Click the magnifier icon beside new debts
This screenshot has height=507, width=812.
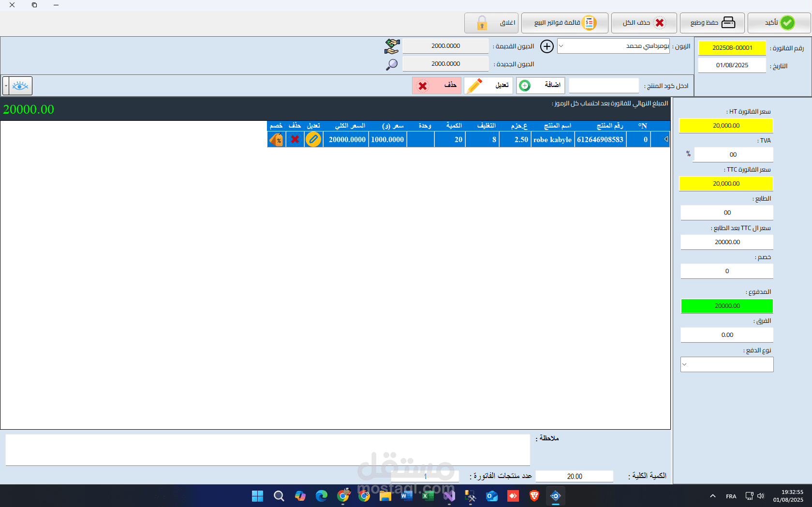[x=392, y=64]
